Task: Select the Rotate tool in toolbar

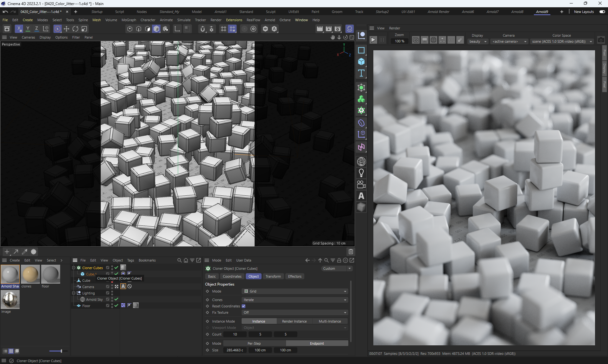Action: pos(75,29)
